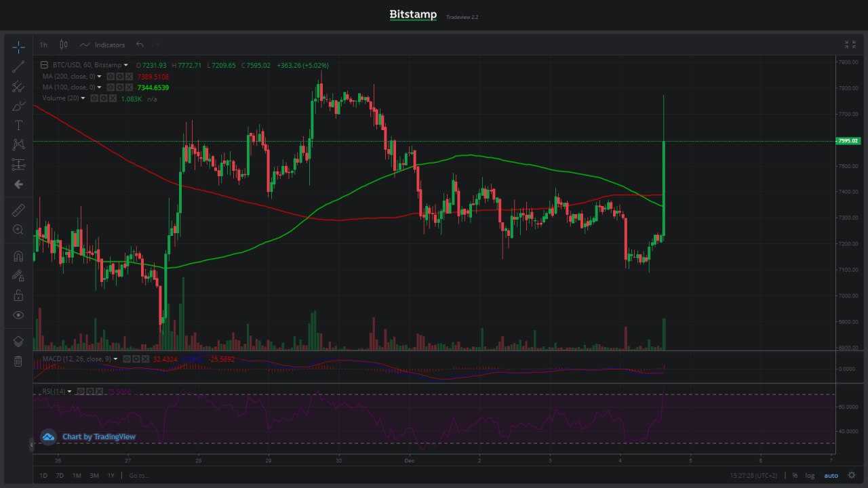
Task: Switch to 1M time range
Action: tap(77, 475)
